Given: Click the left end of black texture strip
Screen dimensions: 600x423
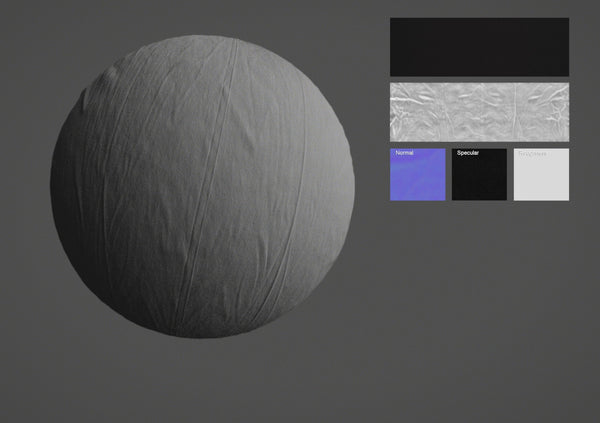Looking at the screenshot, I should click(x=400, y=47).
